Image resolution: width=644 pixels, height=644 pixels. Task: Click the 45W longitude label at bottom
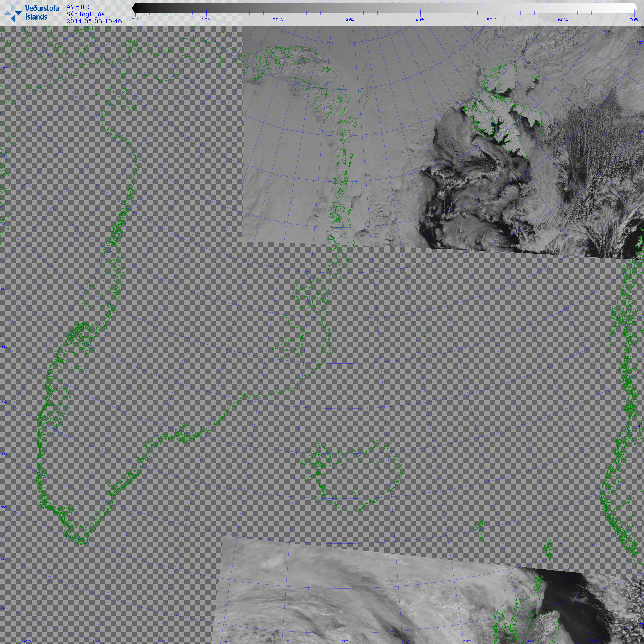tap(28, 641)
